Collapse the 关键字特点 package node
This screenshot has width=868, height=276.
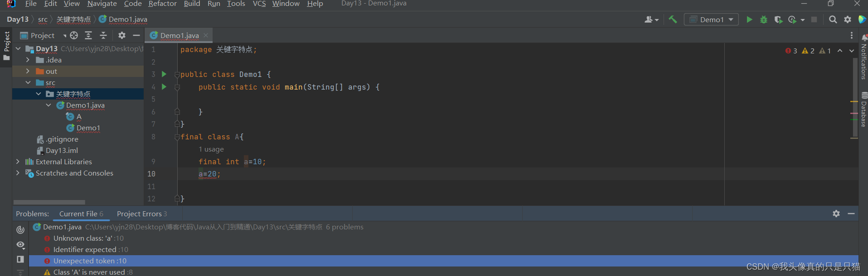39,94
